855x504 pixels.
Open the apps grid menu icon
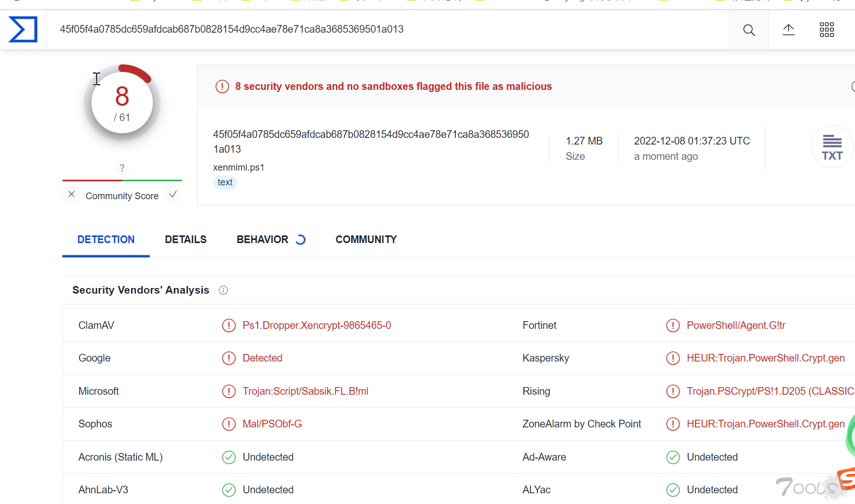pos(826,30)
